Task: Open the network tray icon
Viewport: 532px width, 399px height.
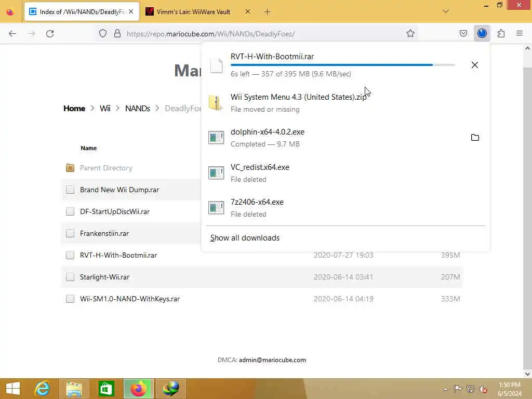Action: tap(470, 389)
